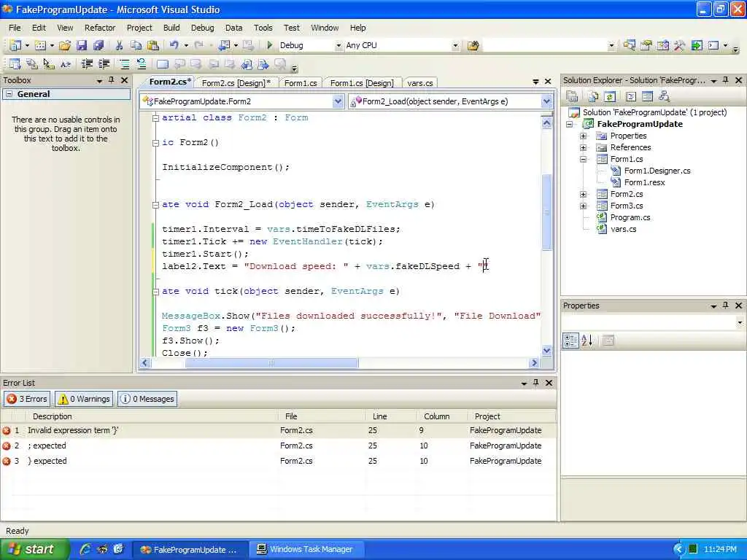747x560 pixels.
Task: Toggle auto-hide pin on Properties panel
Action: [x=726, y=306]
